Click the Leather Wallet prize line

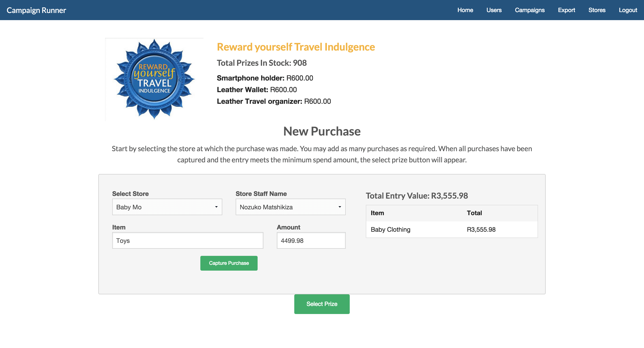pos(257,89)
